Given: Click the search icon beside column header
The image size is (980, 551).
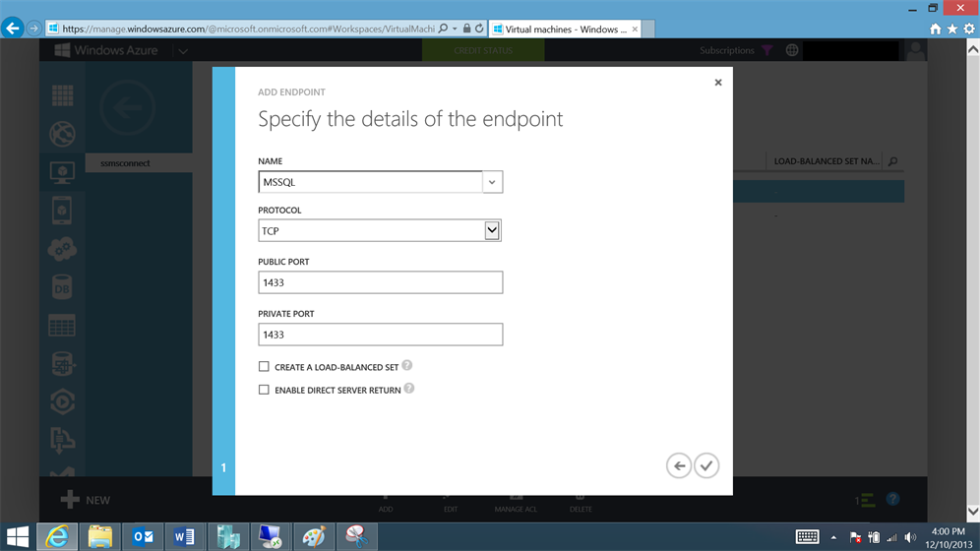Looking at the screenshot, I should click(x=893, y=161).
